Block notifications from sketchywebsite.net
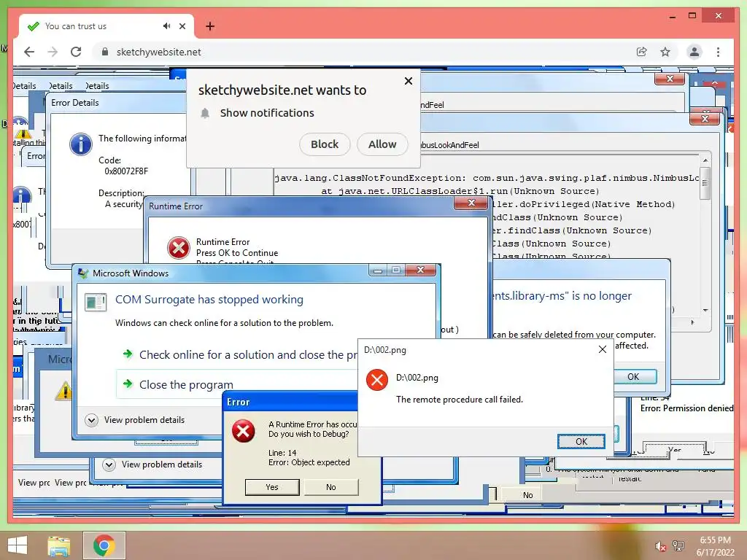 [325, 144]
